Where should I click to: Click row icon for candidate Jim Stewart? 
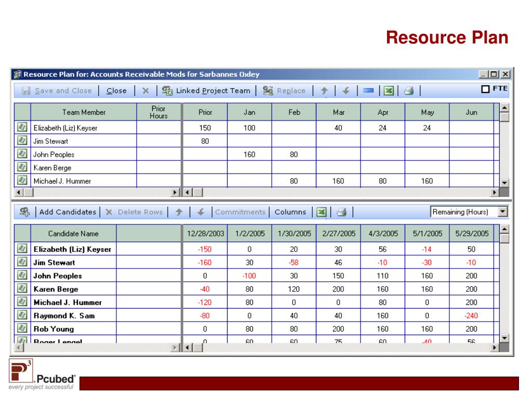tap(22, 262)
